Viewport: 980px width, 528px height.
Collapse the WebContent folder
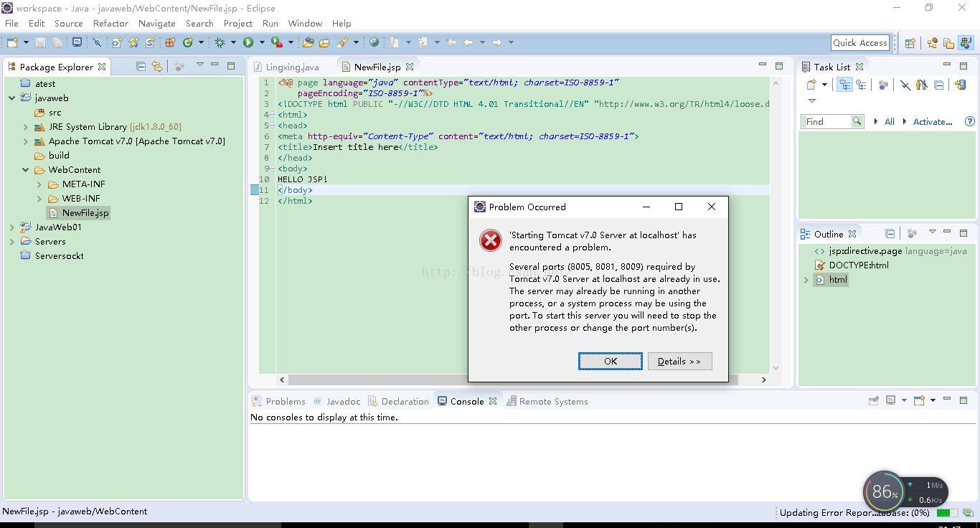pos(26,169)
